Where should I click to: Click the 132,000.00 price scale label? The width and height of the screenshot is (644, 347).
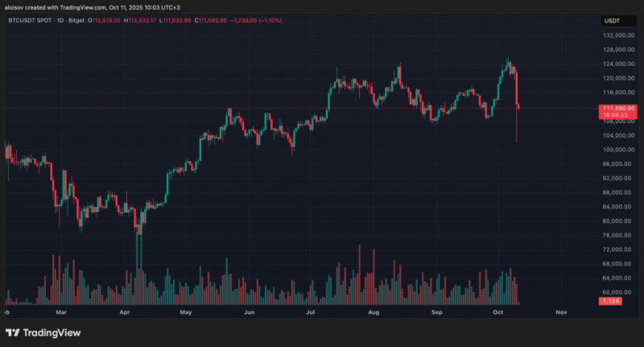[x=618, y=35]
